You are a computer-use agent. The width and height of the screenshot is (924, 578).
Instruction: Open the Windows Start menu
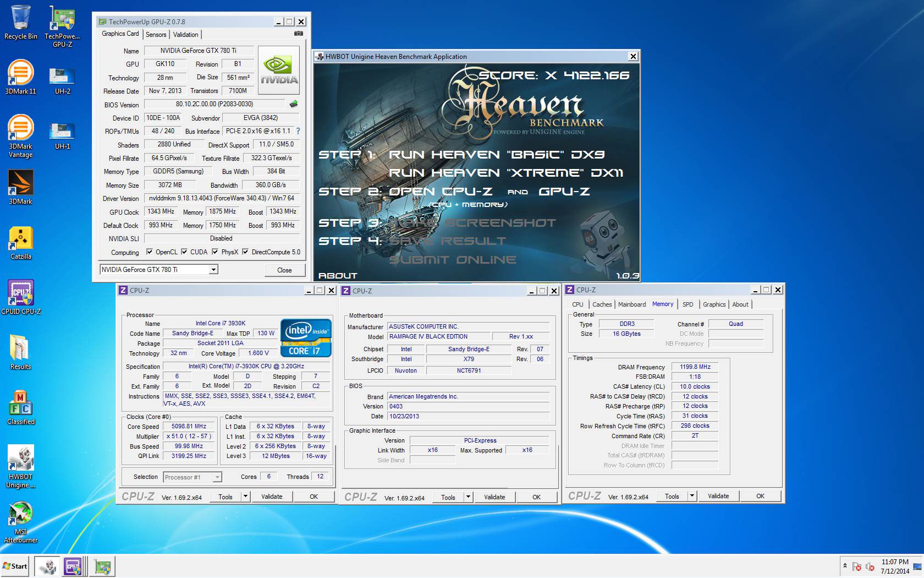coord(15,566)
